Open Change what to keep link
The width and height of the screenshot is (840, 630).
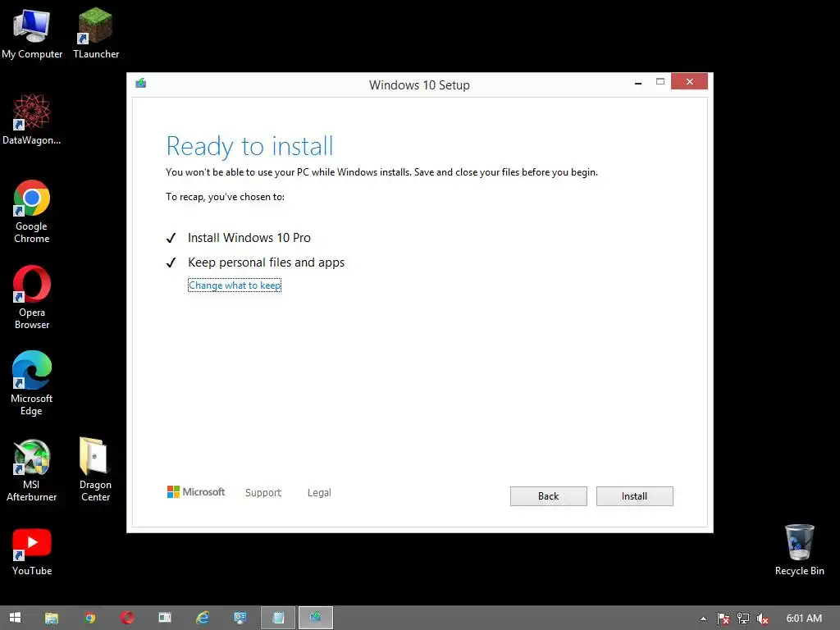point(235,285)
